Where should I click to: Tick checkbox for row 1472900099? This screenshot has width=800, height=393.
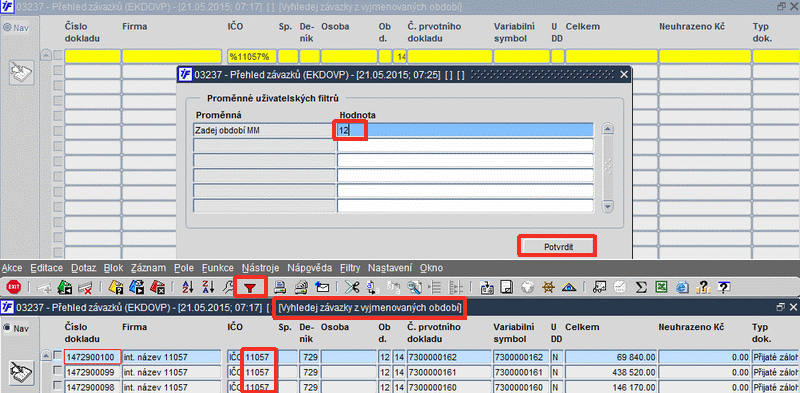pyautogui.click(x=58, y=371)
